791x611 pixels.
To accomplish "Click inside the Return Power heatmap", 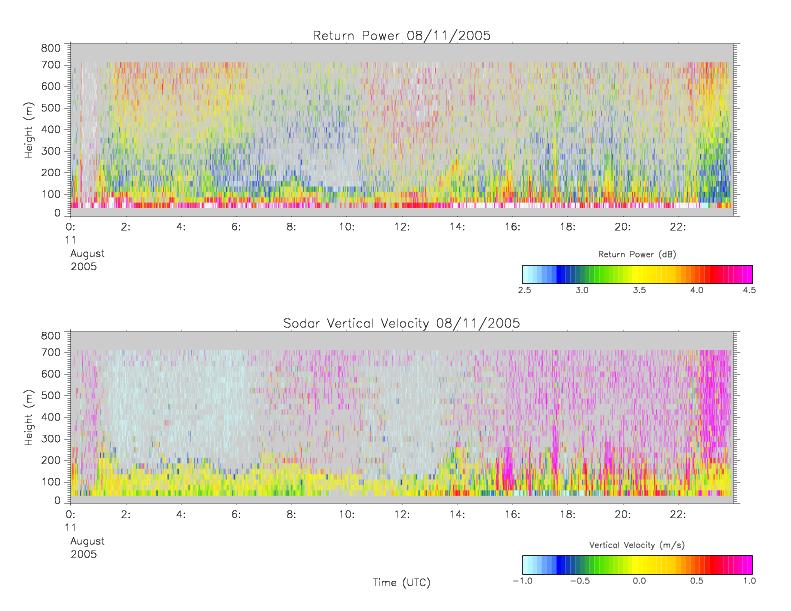I will 404,130.
